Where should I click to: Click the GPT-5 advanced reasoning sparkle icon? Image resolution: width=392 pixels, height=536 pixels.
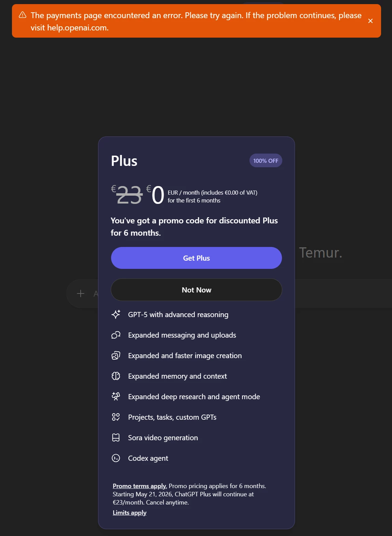(116, 314)
